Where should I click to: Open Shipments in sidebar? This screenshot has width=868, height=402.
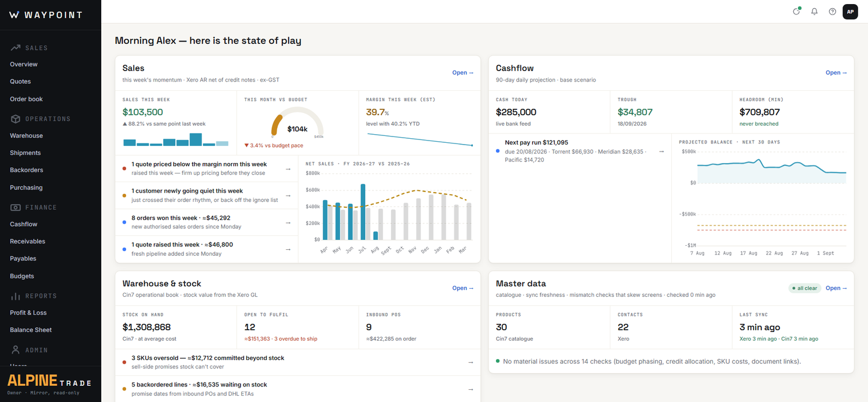point(25,153)
